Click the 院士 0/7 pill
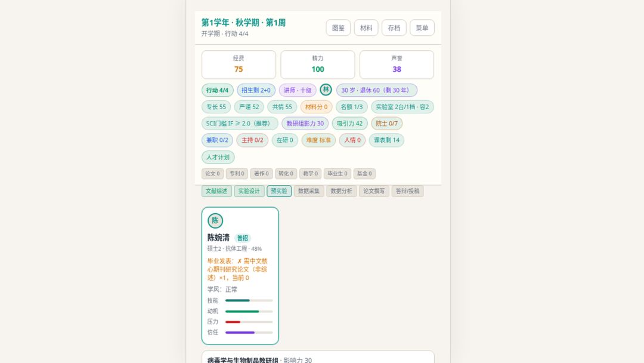 tap(387, 124)
